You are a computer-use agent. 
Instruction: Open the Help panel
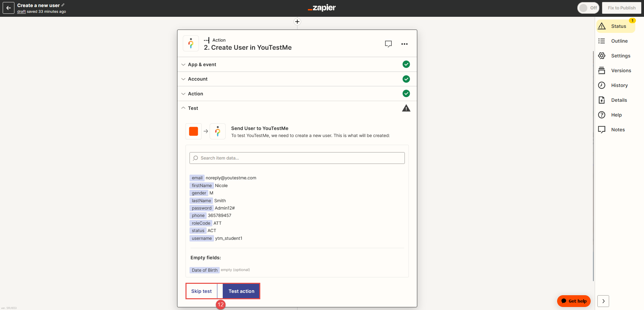tap(616, 115)
